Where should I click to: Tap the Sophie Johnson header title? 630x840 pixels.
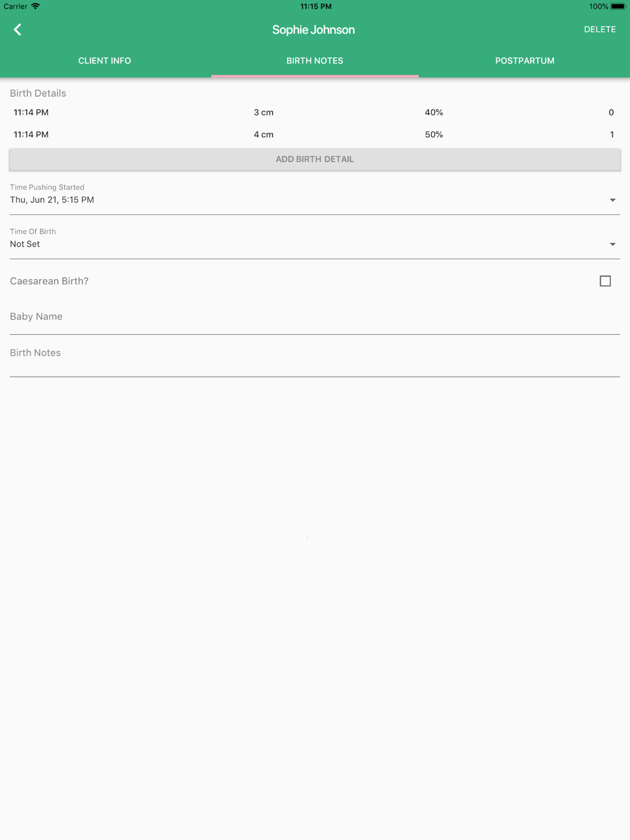tap(313, 30)
